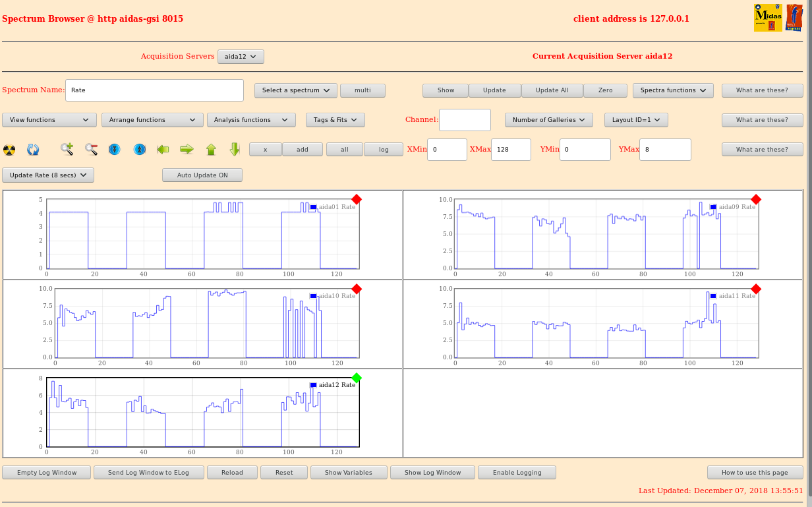Click the green left arrow icon
The image size is (812, 507).
click(163, 150)
